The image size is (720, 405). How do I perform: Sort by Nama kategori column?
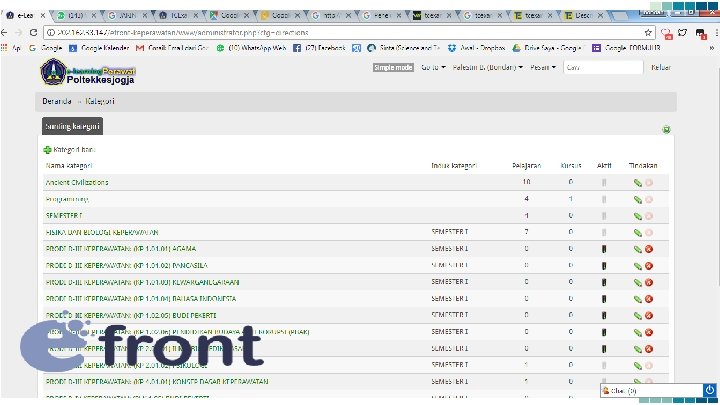click(x=69, y=165)
